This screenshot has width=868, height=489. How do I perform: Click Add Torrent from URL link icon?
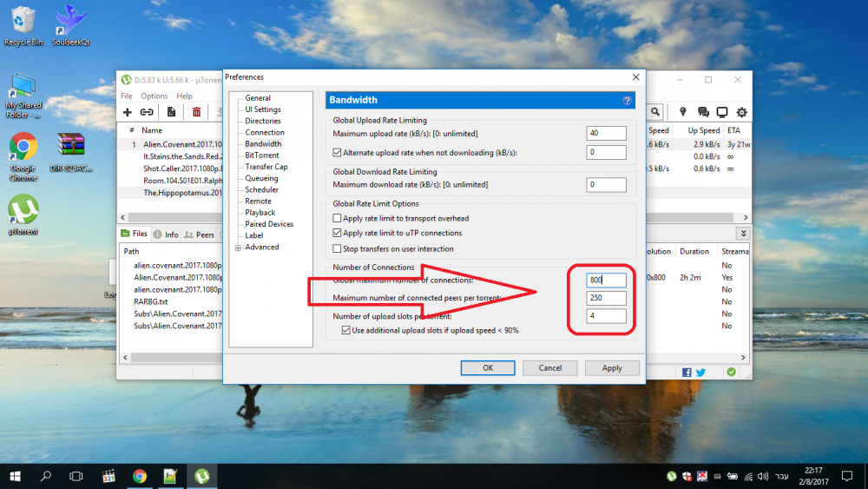[x=147, y=112]
